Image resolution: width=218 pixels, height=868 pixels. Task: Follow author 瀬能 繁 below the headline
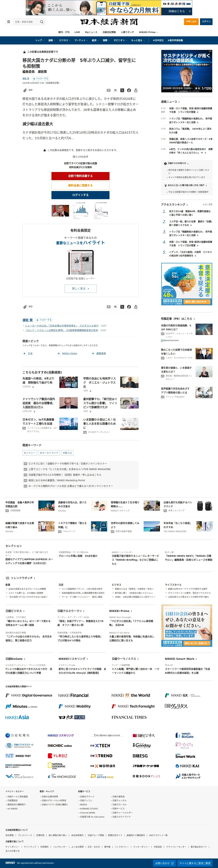pos(40,78)
